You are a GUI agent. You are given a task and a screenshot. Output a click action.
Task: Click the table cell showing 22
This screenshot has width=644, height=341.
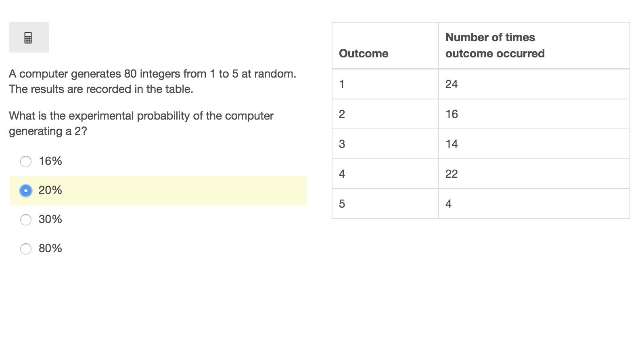pos(534,174)
